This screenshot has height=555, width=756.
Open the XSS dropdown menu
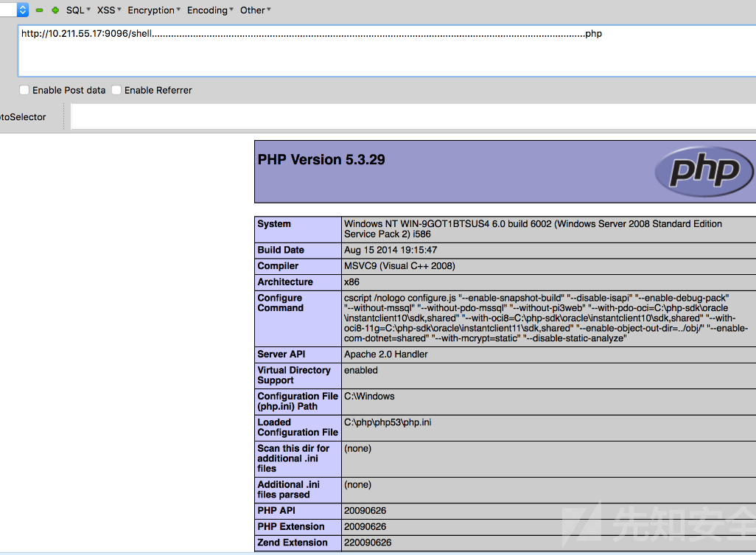109,10
